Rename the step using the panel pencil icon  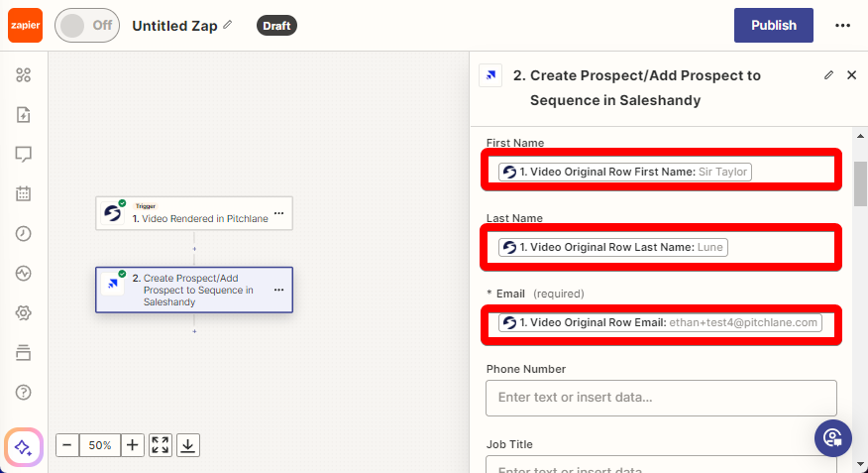[828, 74]
